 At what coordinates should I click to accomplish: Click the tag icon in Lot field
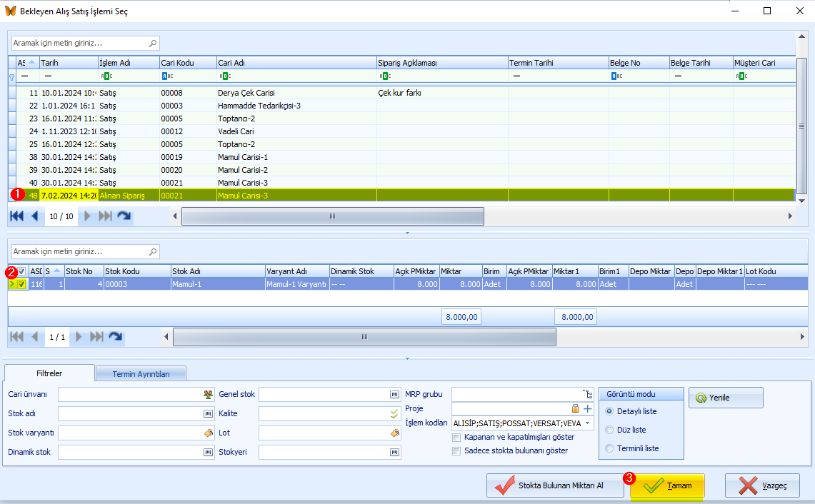pos(394,433)
